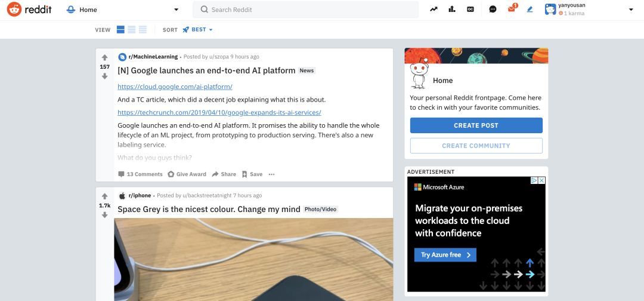Screen dimensions: 644x301
Task: Open the All bar chart icon
Action: [x=452, y=10]
